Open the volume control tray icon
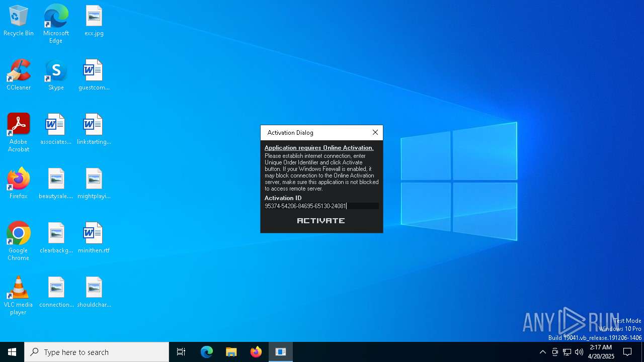This screenshot has height=362, width=644. pos(579,352)
